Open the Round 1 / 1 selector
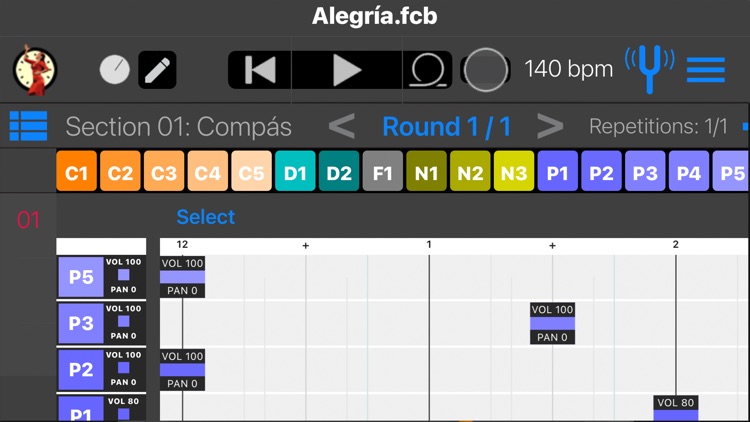The width and height of the screenshot is (750, 422). pos(446,127)
